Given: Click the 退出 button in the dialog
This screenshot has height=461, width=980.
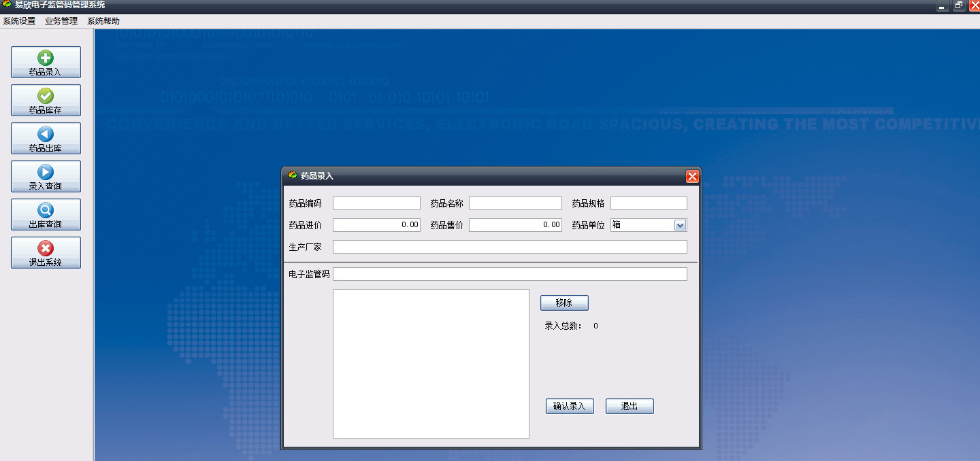Looking at the screenshot, I should (x=629, y=406).
